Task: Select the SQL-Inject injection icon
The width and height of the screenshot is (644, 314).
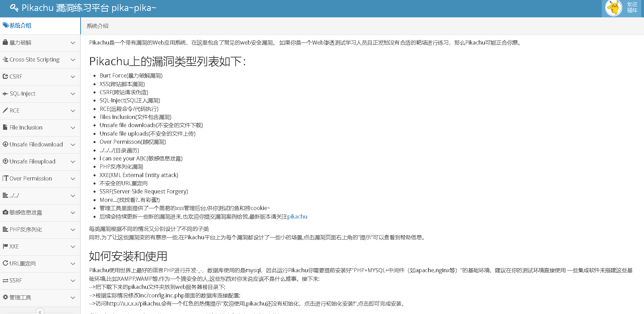Action: pyautogui.click(x=5, y=93)
